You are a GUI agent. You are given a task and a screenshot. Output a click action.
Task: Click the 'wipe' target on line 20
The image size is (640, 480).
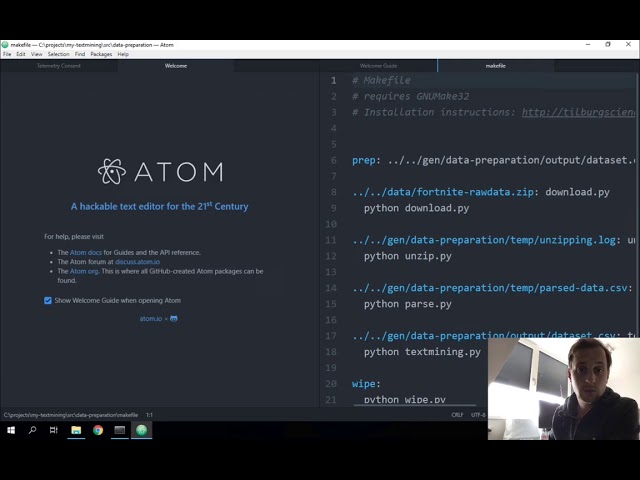[364, 384]
